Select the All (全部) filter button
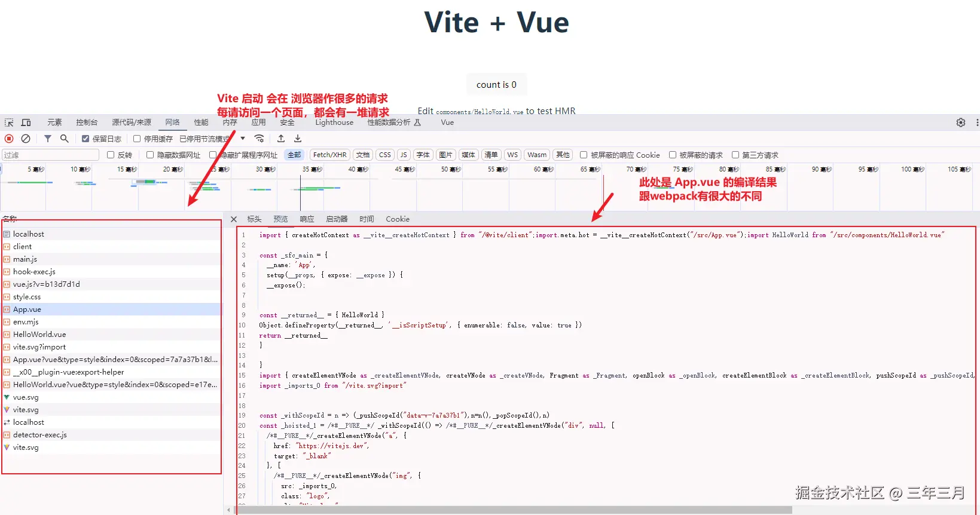 coord(294,155)
